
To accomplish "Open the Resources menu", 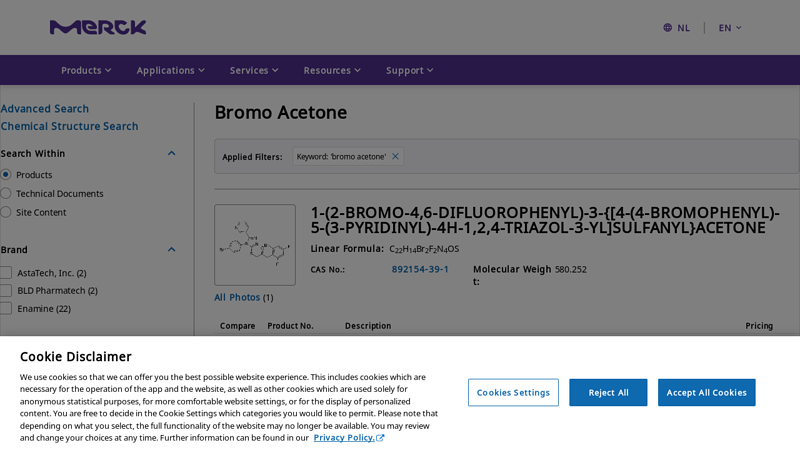I will pos(332,70).
